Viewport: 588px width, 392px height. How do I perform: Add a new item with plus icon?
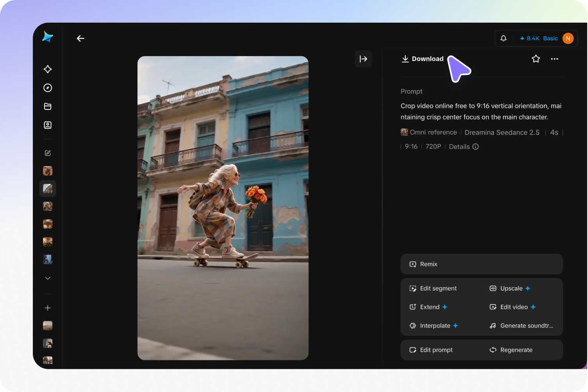pos(48,308)
